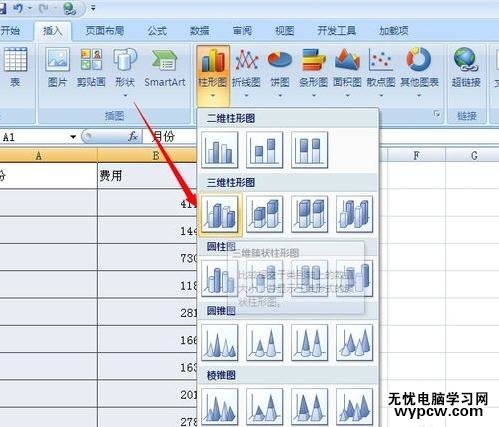The image size is (499, 427).
Task: Open the 饼图 pie chart menu
Action: click(x=280, y=74)
